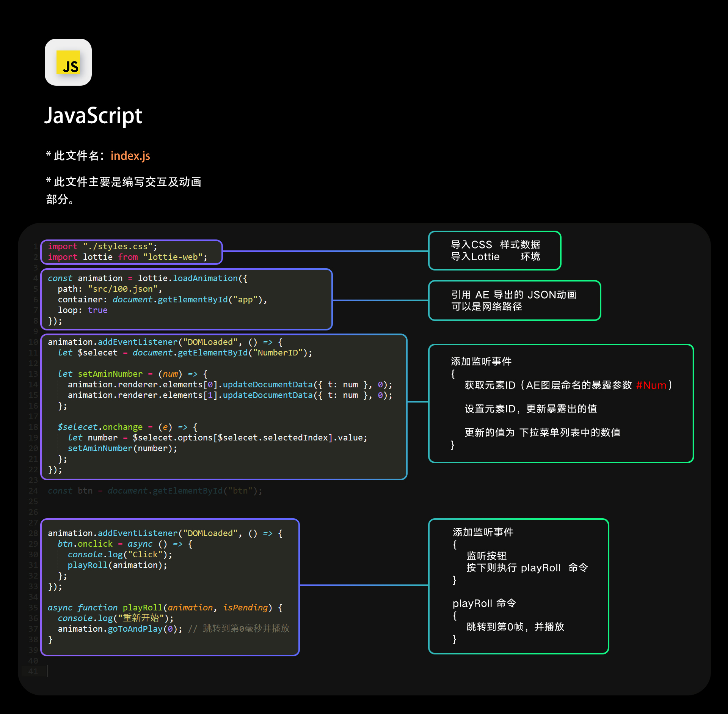Click the lottie.loadAnimation code line
728x714 pixels.
pos(147,278)
